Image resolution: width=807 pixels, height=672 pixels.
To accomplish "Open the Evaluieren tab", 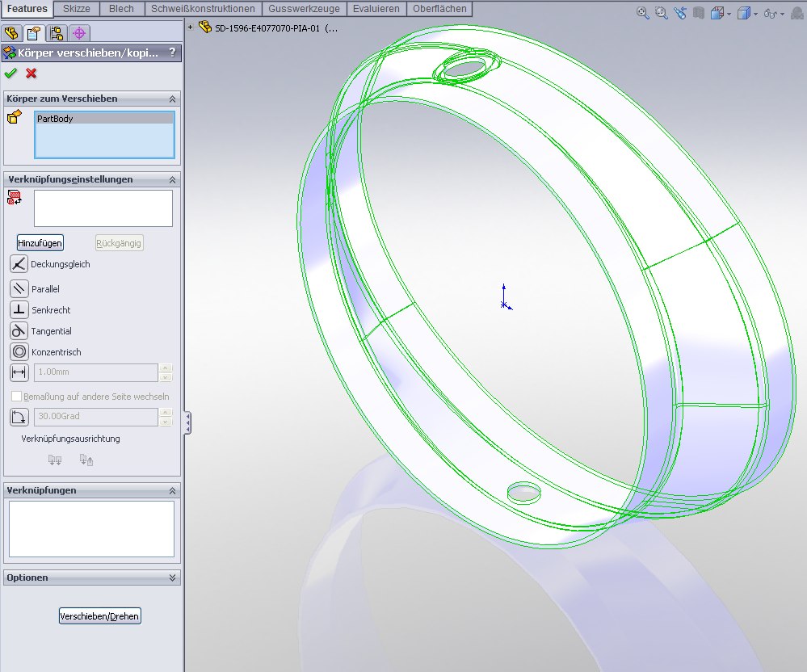I will coord(376,9).
